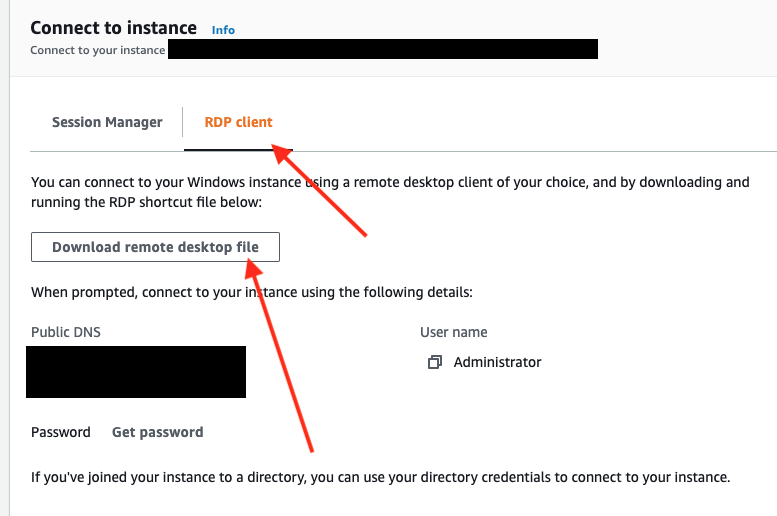The width and height of the screenshot is (777, 516).
Task: Click the Public DNS label
Action: (66, 332)
